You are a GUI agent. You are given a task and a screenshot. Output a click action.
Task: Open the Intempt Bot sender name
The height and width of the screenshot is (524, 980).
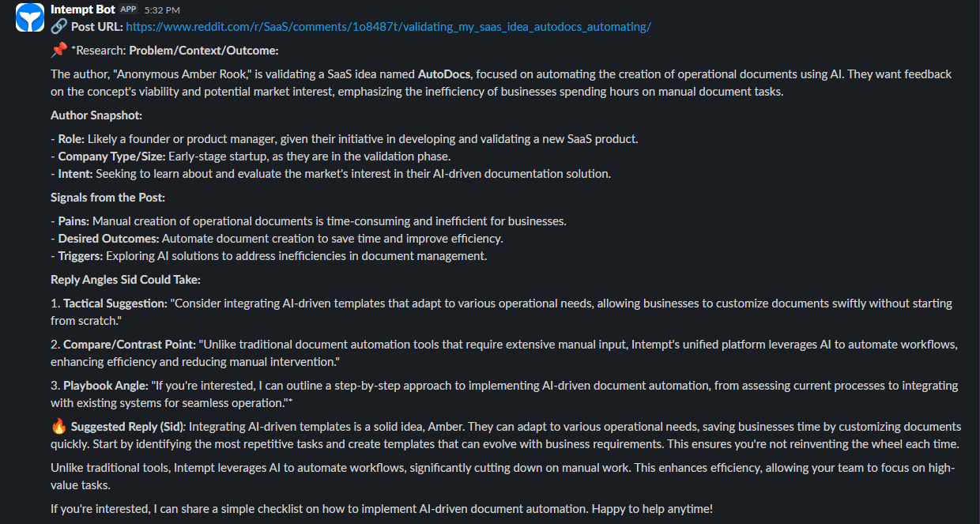[x=82, y=9]
